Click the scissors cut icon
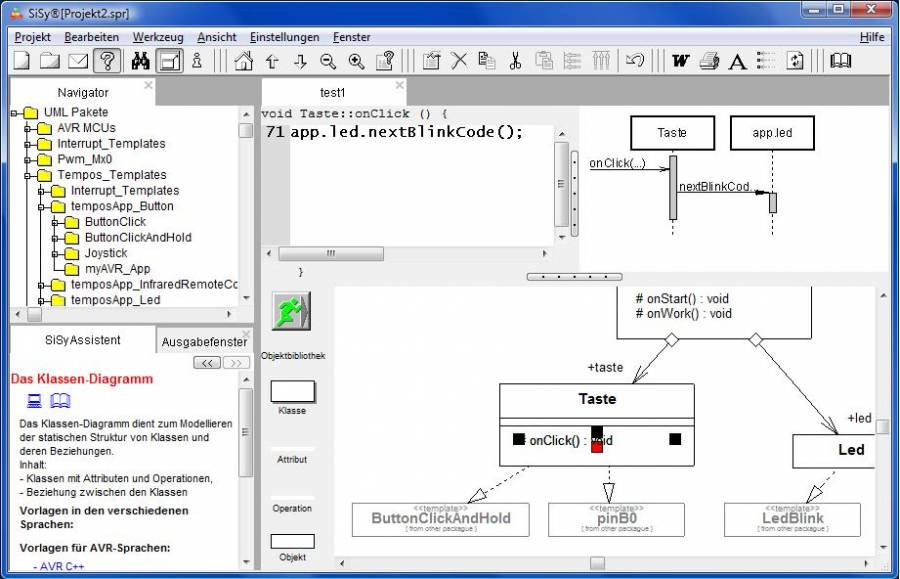This screenshot has width=900, height=579. point(515,61)
